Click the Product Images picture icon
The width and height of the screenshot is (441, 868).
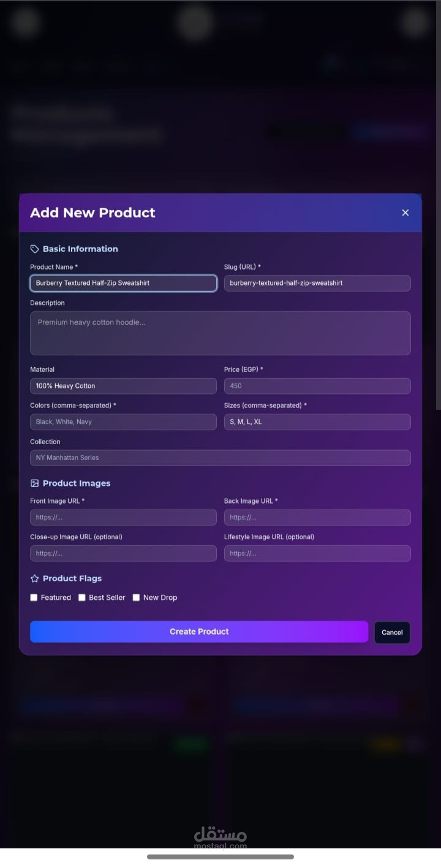click(34, 483)
